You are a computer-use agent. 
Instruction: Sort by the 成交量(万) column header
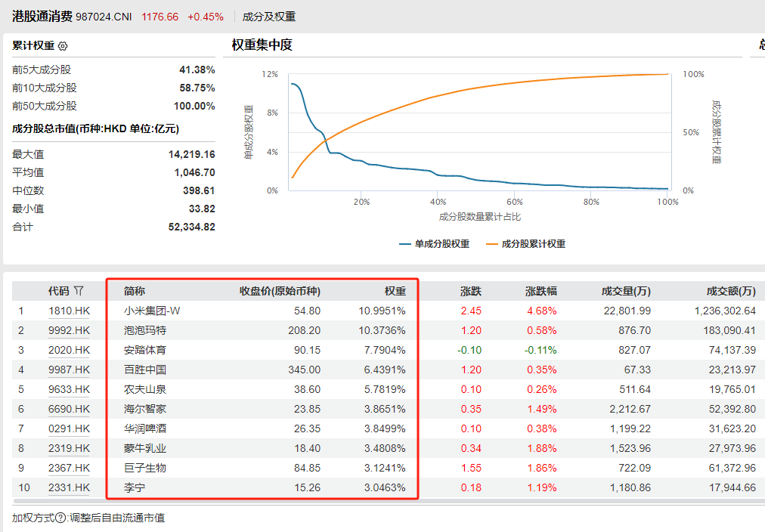pos(626,291)
